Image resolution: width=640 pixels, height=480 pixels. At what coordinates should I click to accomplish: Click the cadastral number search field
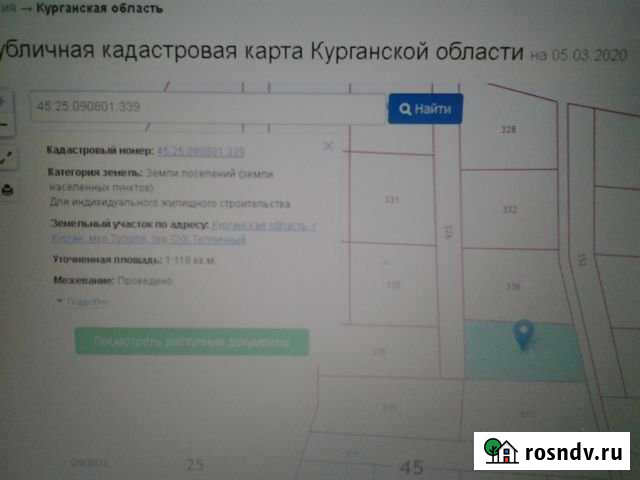(208, 107)
